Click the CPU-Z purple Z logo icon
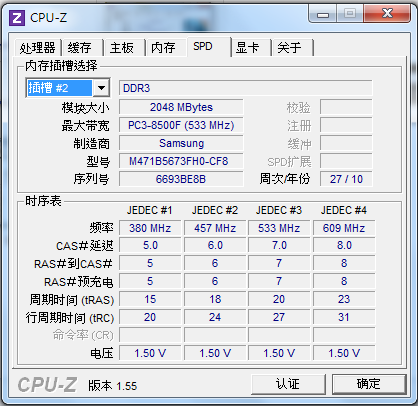Viewport: 418px width, 406px height. click(17, 18)
